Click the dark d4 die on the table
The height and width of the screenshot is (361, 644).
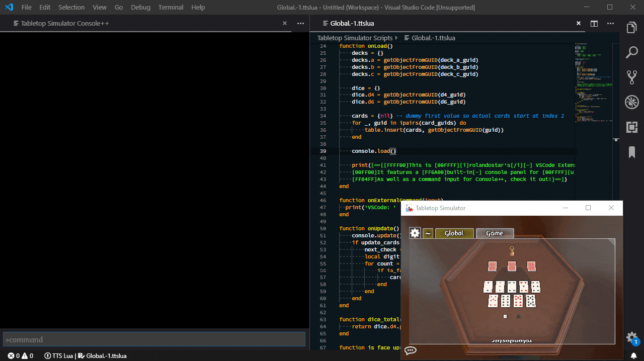(519, 316)
